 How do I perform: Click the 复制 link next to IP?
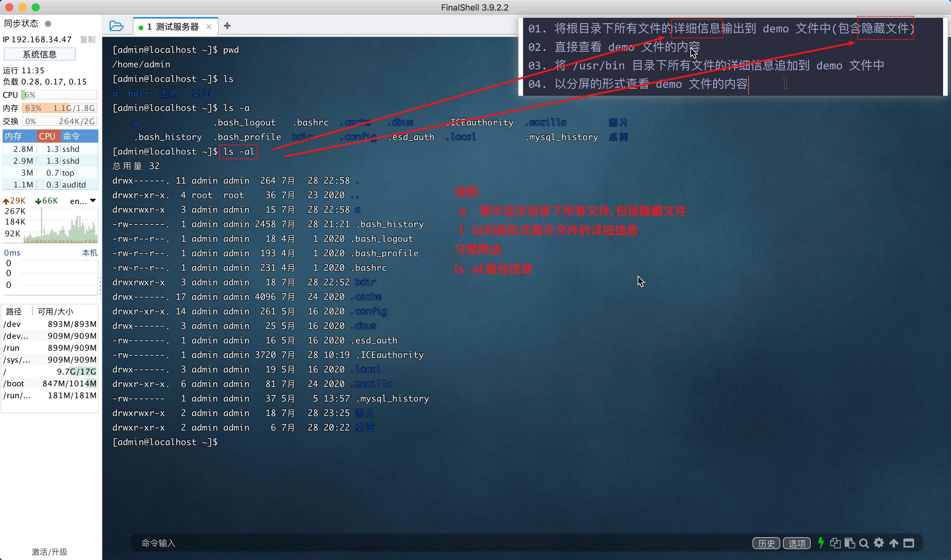(88, 39)
